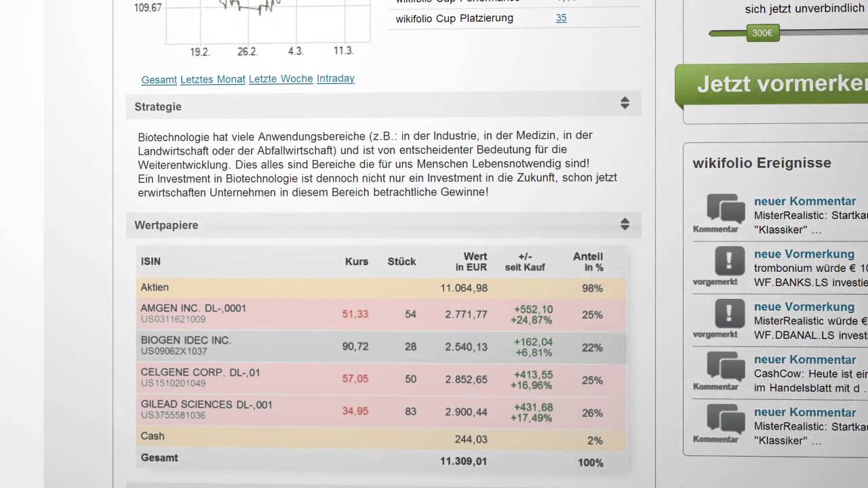Click the Wert in EUR column header
This screenshot has height=488, width=868.
point(471,262)
